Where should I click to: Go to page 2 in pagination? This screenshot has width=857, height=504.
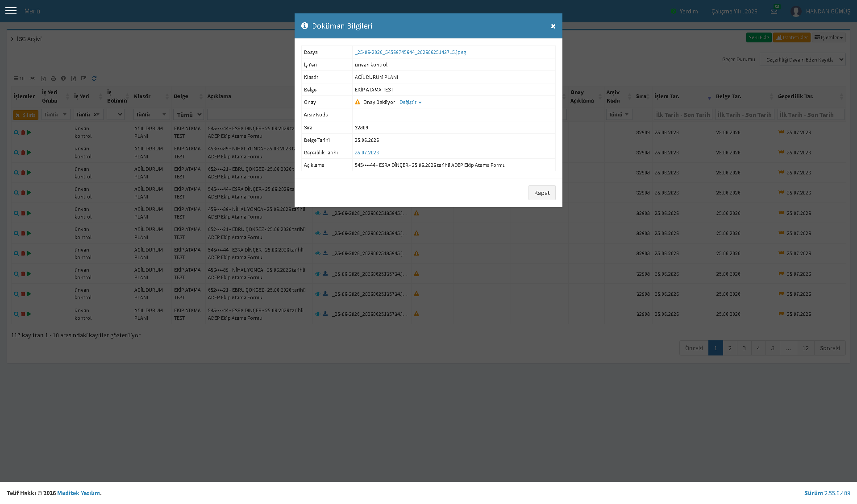(730, 348)
